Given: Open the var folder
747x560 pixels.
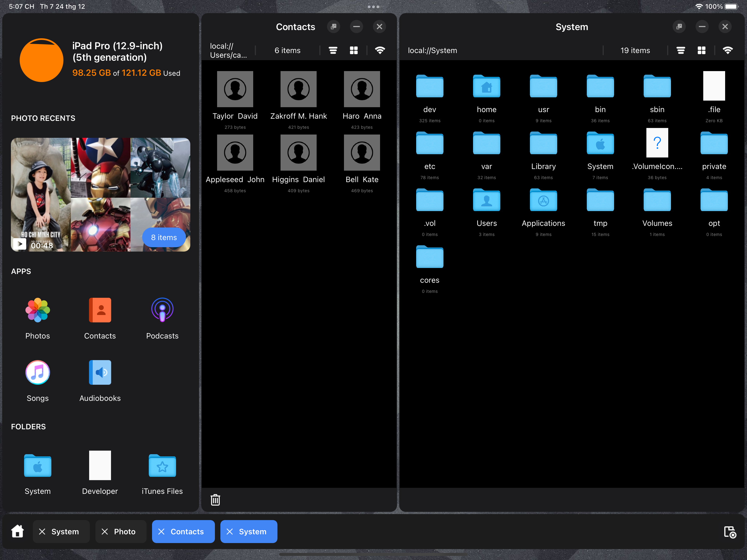Looking at the screenshot, I should 486,143.
